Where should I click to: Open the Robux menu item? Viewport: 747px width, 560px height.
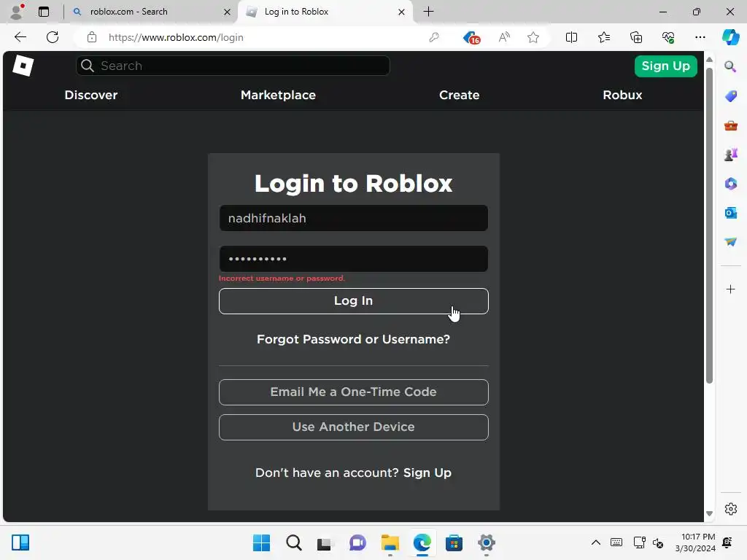(622, 95)
